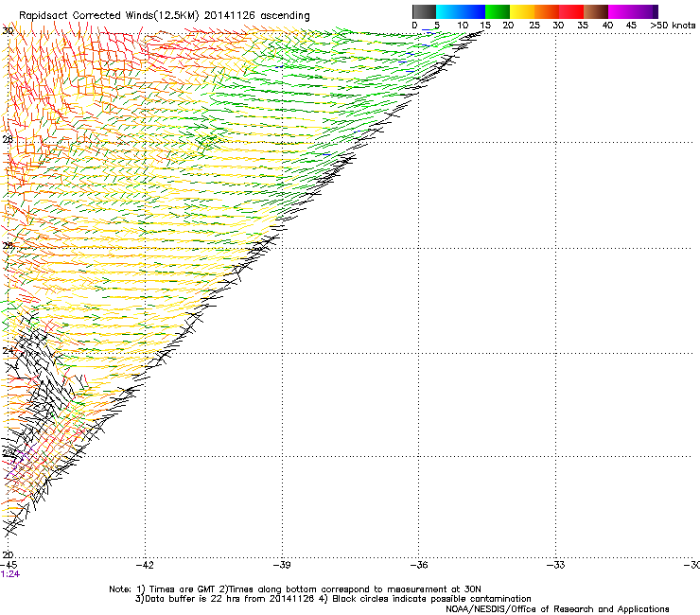Click the 'Rapidscat Corrected Winds(12.5KM)' title text

pos(109,16)
